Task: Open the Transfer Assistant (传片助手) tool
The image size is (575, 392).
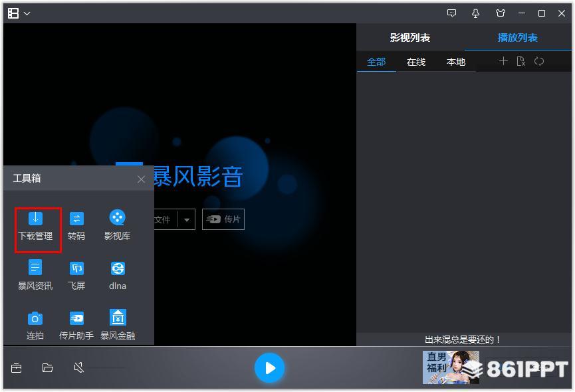Action: (76, 326)
